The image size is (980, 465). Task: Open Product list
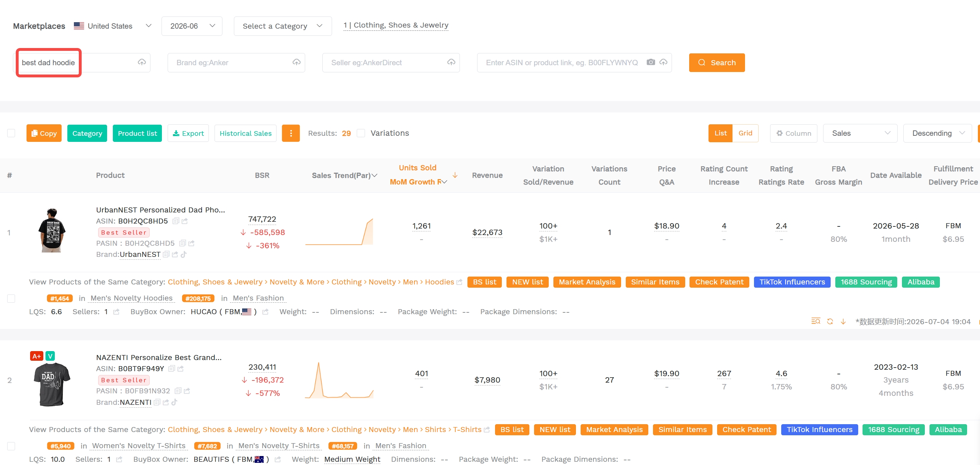pos(137,133)
